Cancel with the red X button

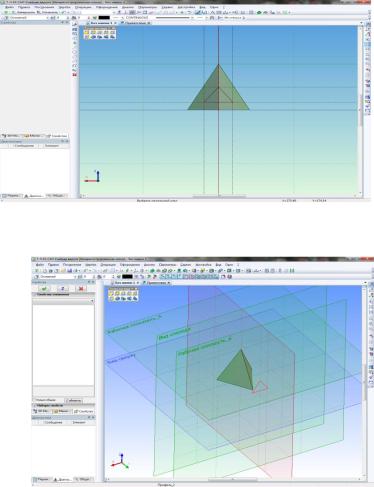[x=81, y=288]
